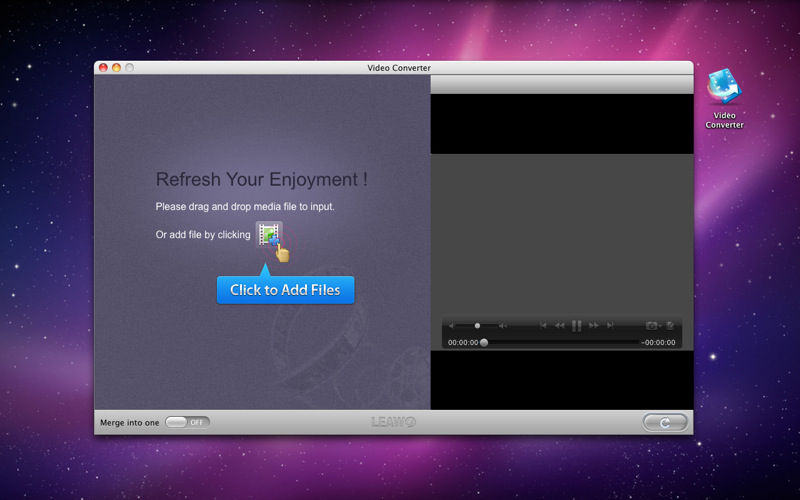The height and width of the screenshot is (500, 800).
Task: Click the playback progress slider handle
Action: click(x=484, y=342)
